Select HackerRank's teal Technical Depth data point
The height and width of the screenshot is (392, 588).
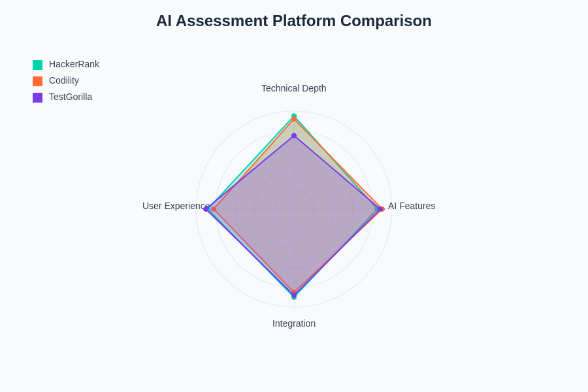(294, 116)
